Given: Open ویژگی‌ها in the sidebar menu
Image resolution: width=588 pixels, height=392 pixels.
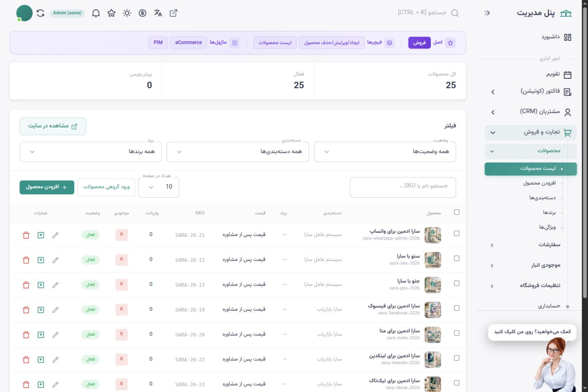Looking at the screenshot, I should (547, 227).
